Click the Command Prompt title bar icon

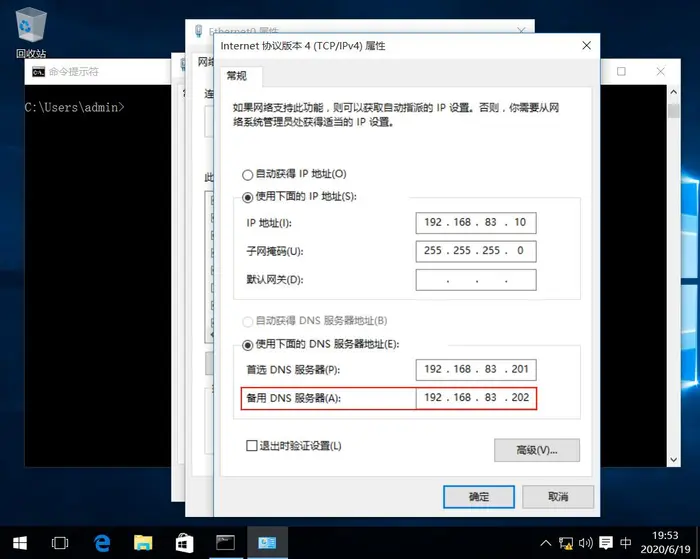coord(38,71)
